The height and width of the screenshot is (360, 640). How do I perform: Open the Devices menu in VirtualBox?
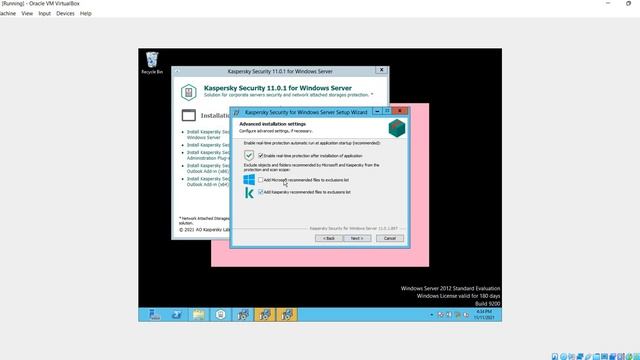click(65, 13)
